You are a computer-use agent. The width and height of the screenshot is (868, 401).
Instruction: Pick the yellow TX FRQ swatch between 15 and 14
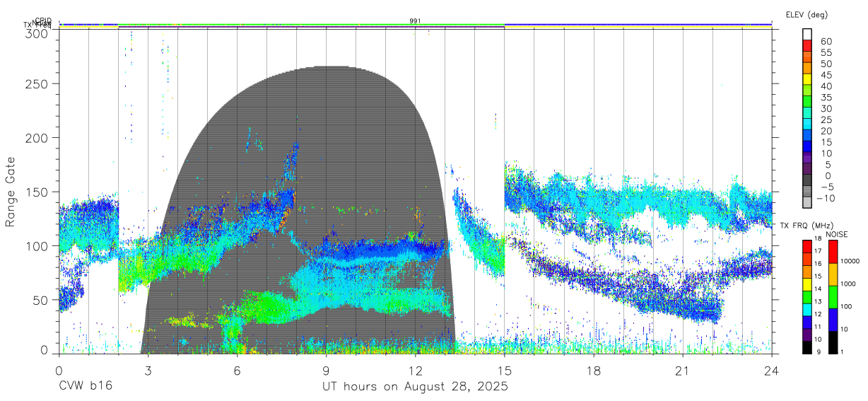pos(806,284)
